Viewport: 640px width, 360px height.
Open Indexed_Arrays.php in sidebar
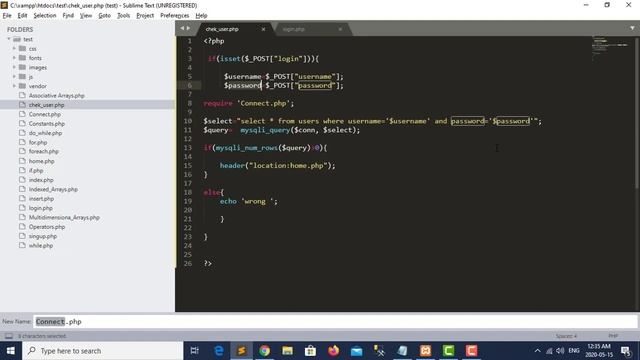pyautogui.click(x=53, y=189)
